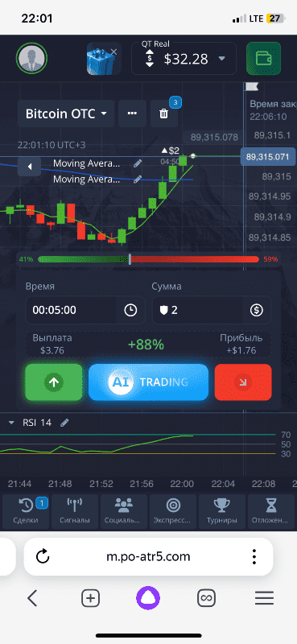Click the trash can delete icon
This screenshot has height=644, width=297.
163,114
